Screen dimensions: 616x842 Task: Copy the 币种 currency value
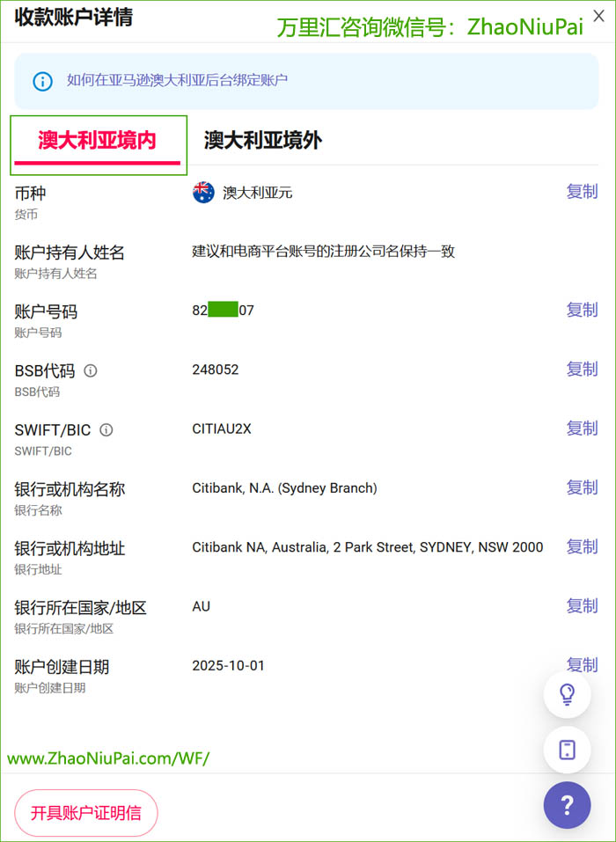coord(582,192)
